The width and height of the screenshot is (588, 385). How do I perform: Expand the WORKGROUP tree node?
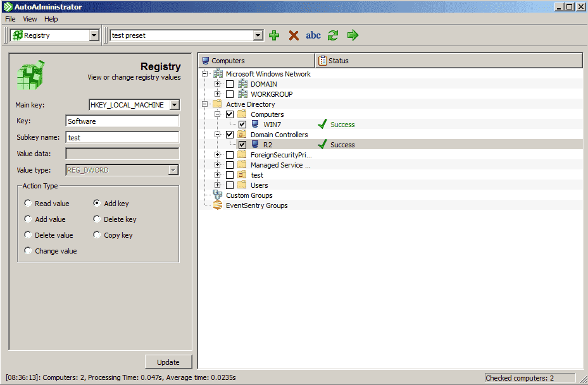tap(217, 94)
